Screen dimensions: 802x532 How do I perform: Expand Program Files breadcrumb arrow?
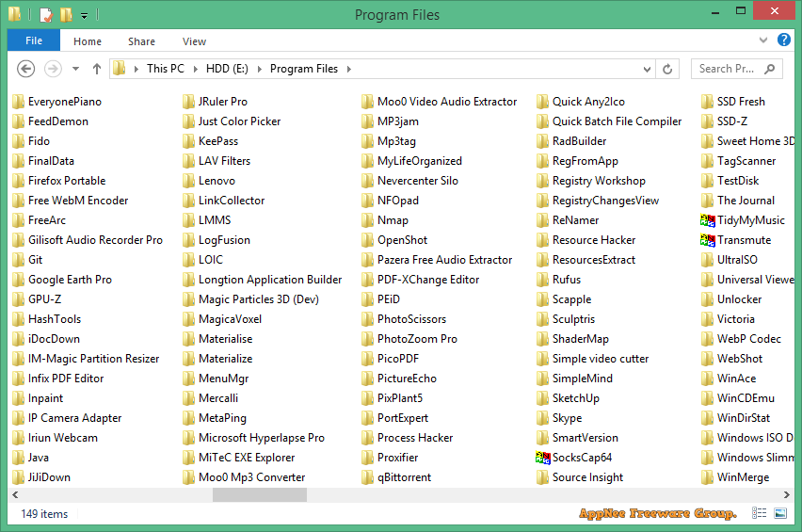point(349,69)
